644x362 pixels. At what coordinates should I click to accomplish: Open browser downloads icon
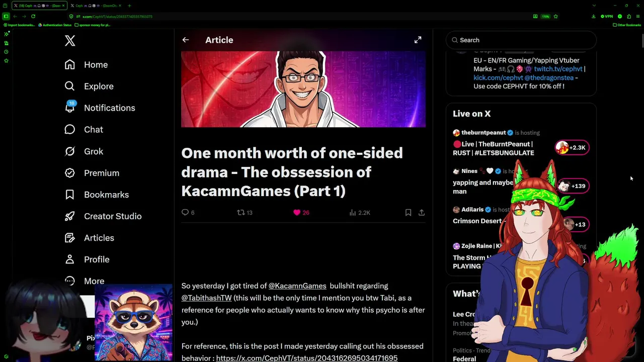tap(593, 16)
